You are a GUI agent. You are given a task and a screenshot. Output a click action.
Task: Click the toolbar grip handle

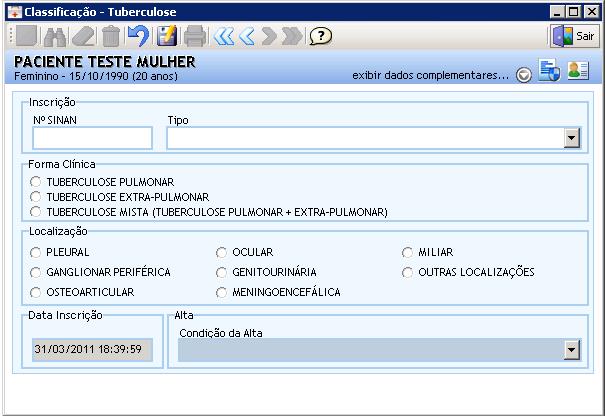tap(11, 36)
